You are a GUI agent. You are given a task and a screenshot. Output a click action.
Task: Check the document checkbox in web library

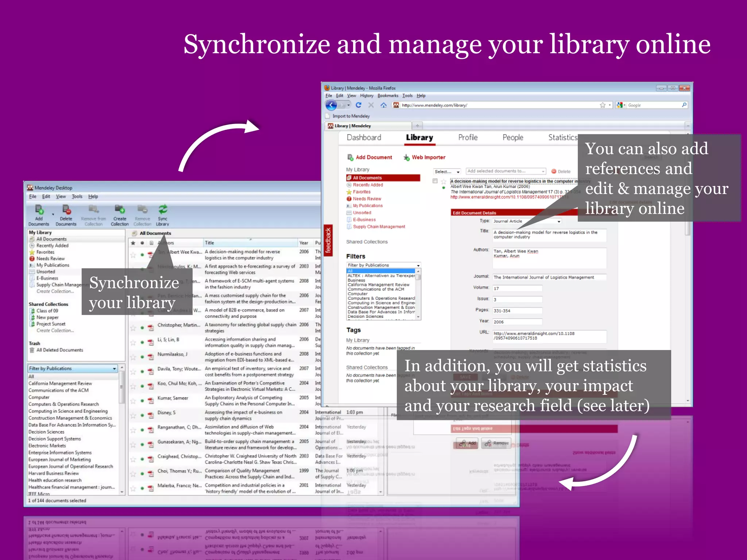point(435,181)
